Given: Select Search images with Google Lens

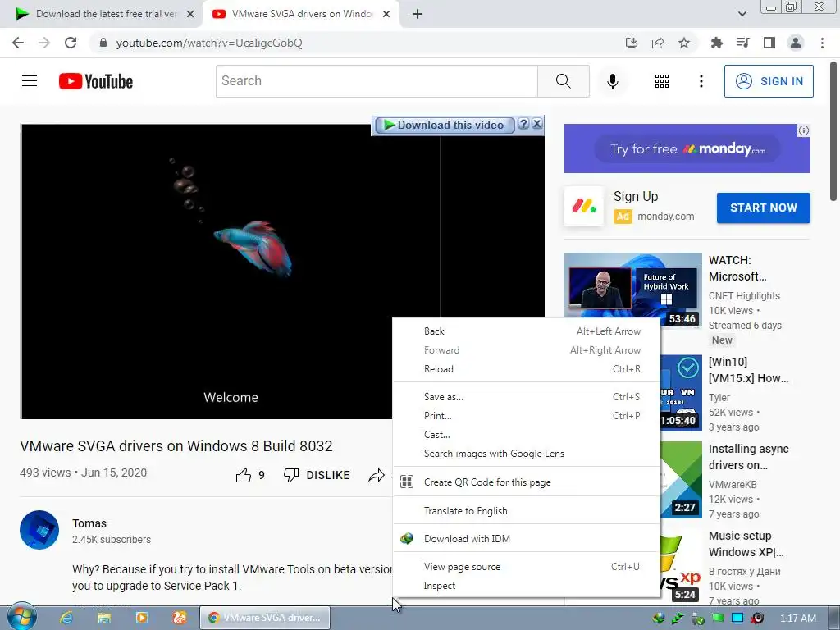Looking at the screenshot, I should click(x=526, y=453).
